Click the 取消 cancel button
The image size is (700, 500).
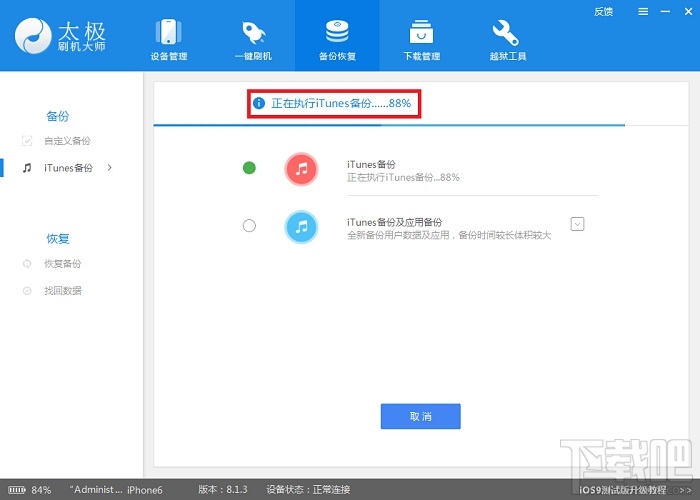[x=421, y=416]
